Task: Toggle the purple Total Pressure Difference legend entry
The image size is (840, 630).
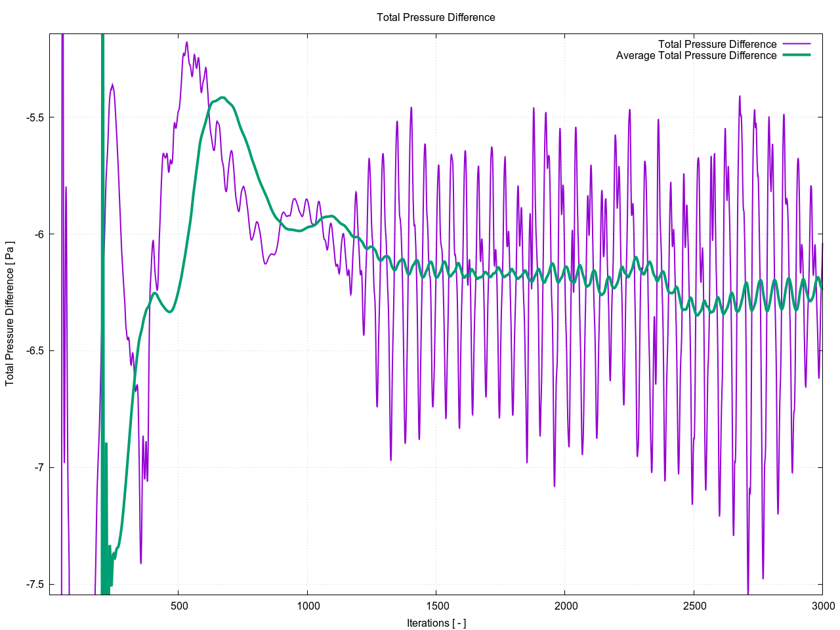Action: click(717, 45)
